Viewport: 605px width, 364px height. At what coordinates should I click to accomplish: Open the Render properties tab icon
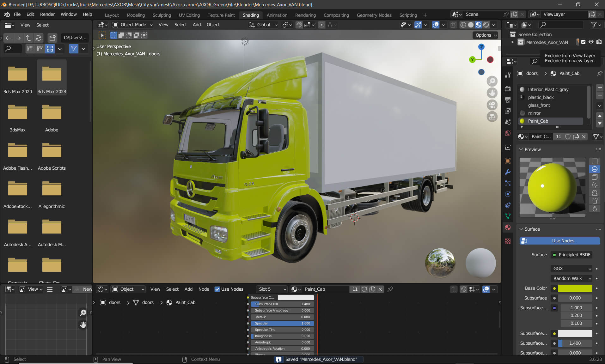click(x=508, y=89)
